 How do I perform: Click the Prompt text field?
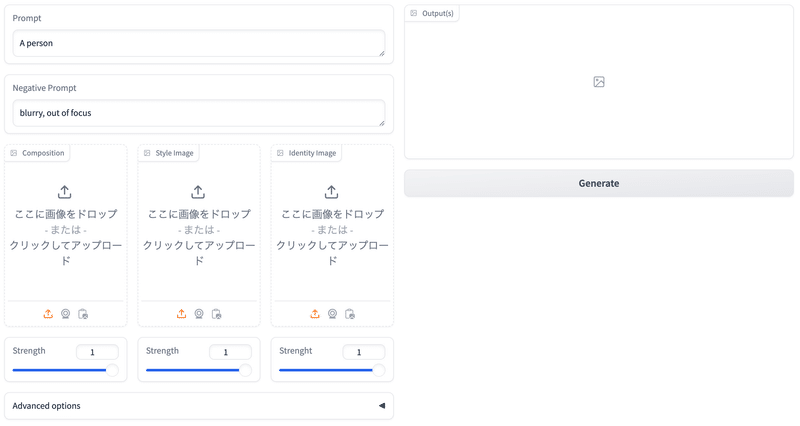click(x=199, y=43)
